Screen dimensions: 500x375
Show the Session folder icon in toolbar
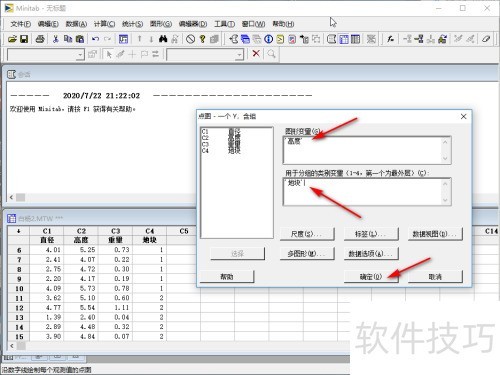pyautogui.click(x=234, y=39)
